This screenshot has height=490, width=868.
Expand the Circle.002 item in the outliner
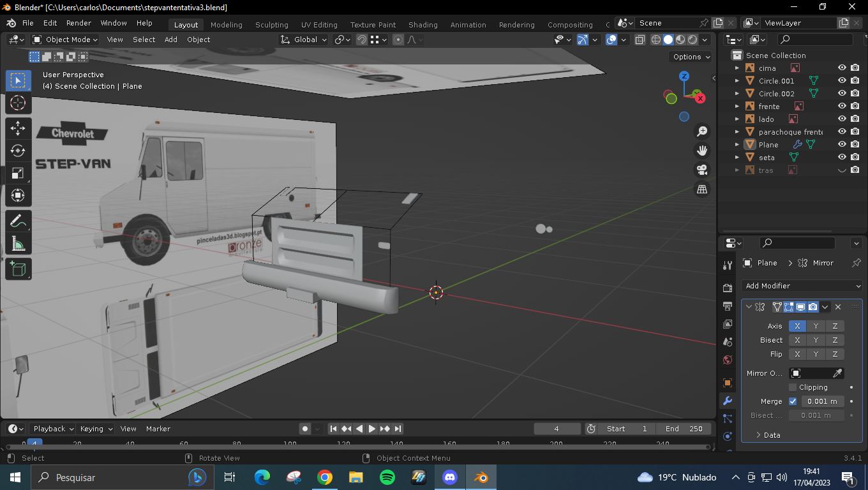point(737,94)
